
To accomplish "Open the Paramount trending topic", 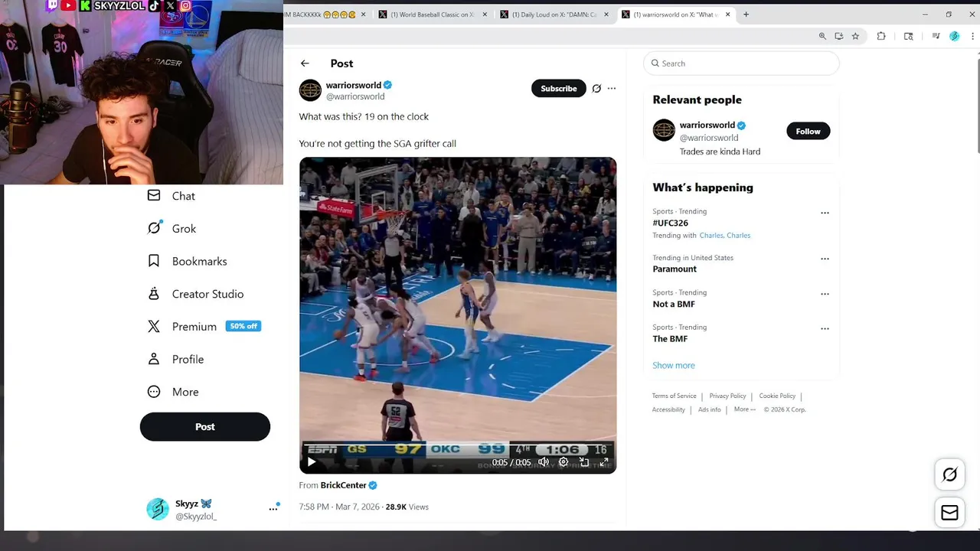I will [x=675, y=269].
